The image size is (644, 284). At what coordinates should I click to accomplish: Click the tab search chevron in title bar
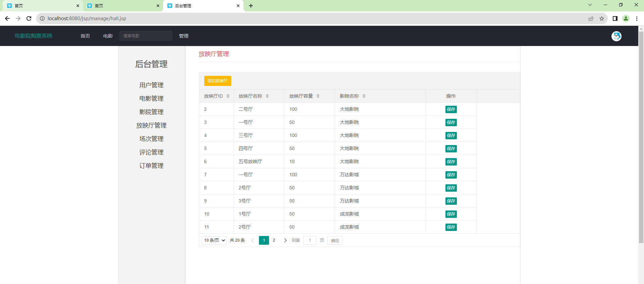[x=590, y=5]
